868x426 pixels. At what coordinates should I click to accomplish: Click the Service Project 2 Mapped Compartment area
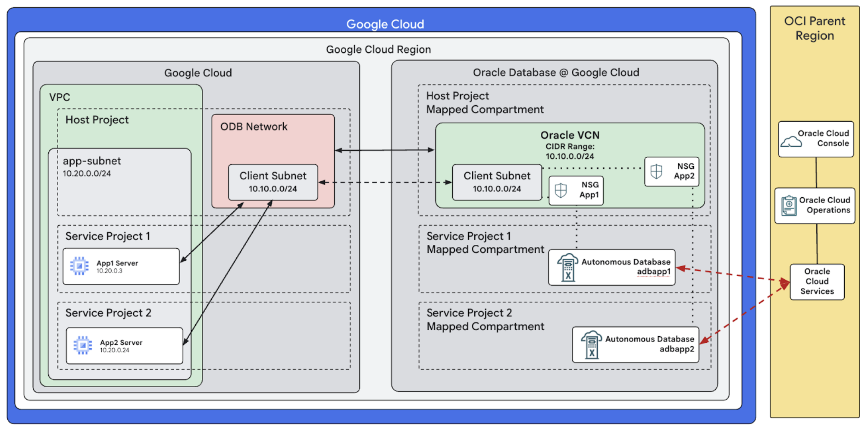tap(485, 319)
